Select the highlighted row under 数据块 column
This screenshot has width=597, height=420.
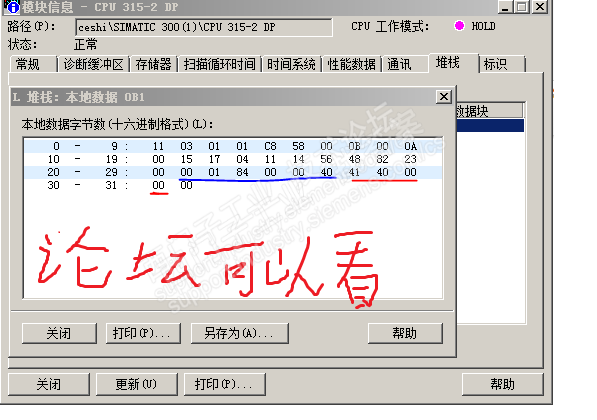pyautogui.click(x=490, y=125)
